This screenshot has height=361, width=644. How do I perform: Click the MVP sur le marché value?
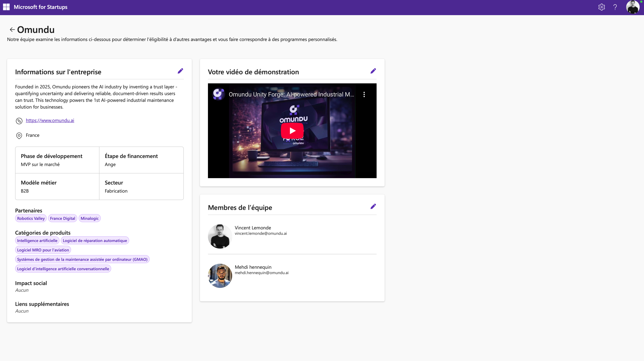tap(40, 164)
